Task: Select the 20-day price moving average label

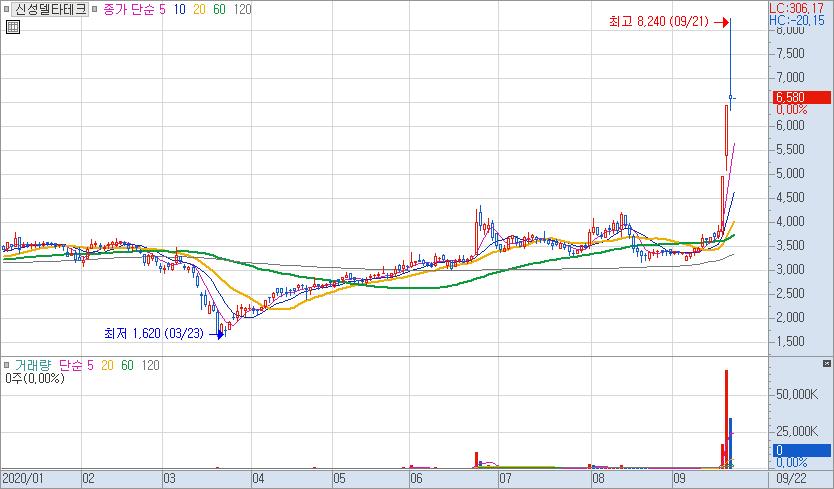Action: click(199, 9)
